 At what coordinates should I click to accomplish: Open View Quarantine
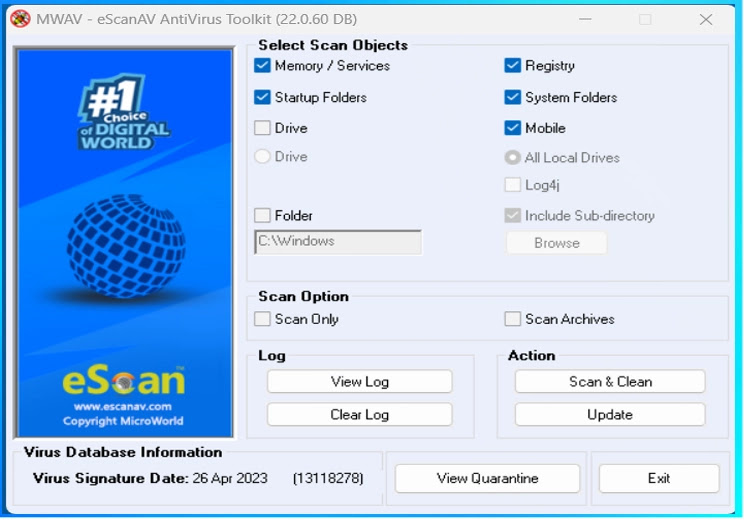(x=487, y=478)
